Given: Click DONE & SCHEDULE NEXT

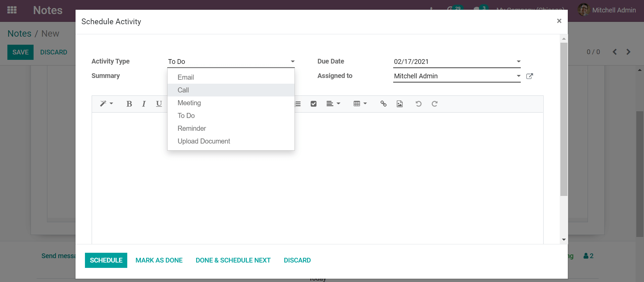Looking at the screenshot, I should tap(233, 260).
